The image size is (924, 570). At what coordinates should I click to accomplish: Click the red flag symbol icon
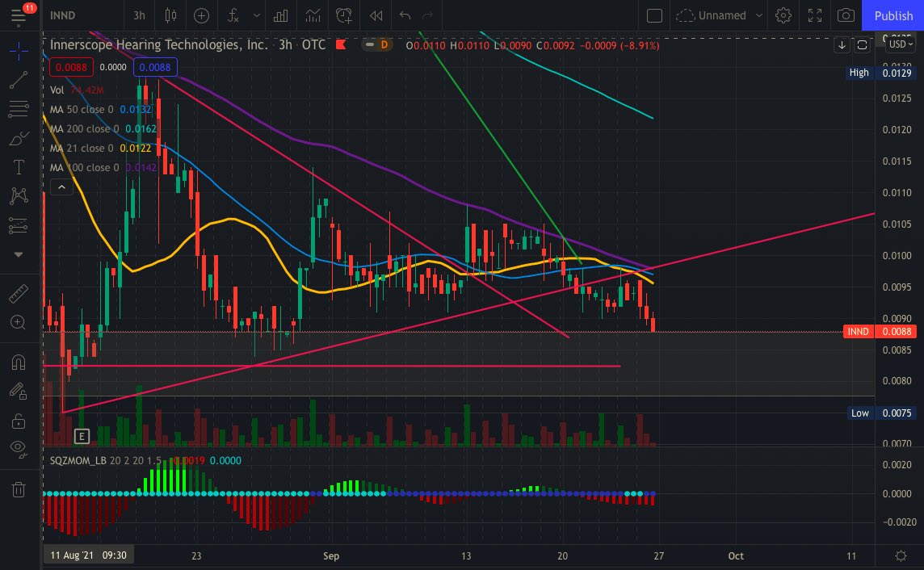click(x=341, y=44)
